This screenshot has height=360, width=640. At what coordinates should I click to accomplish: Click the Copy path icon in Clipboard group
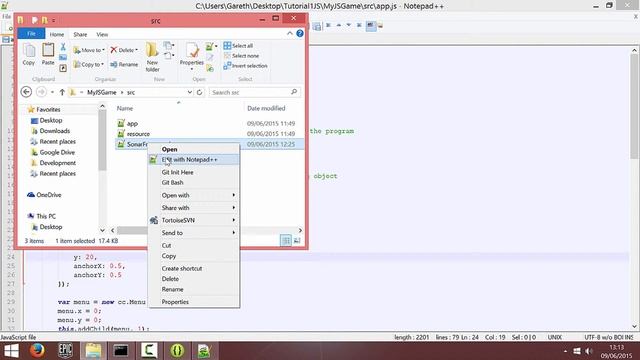[63, 58]
